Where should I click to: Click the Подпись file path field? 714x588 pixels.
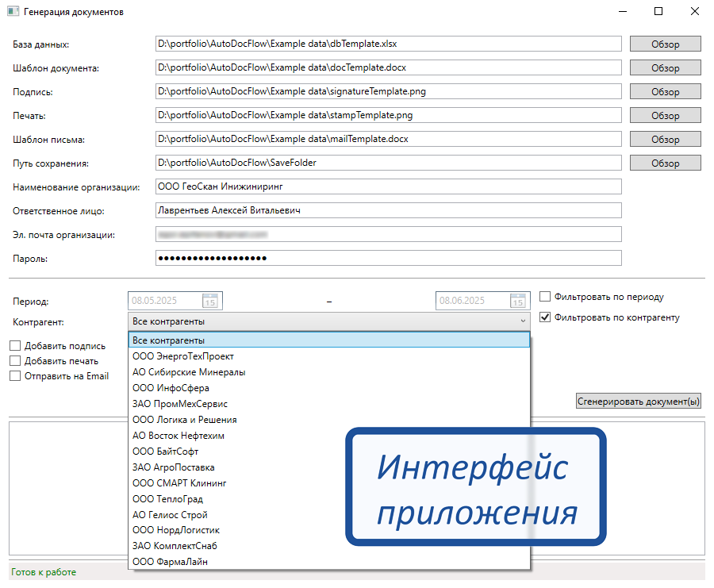(389, 91)
